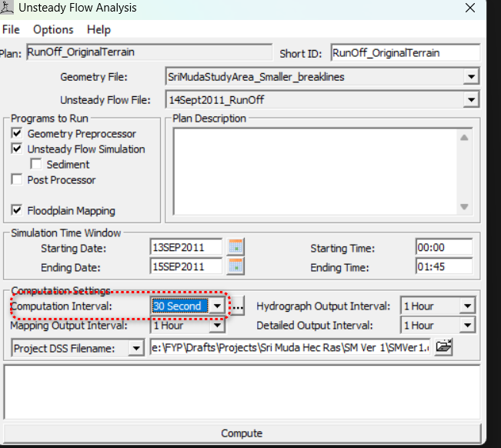Expand the Geometry File dropdown
Viewport: 501px width, 448px height.
click(x=470, y=77)
